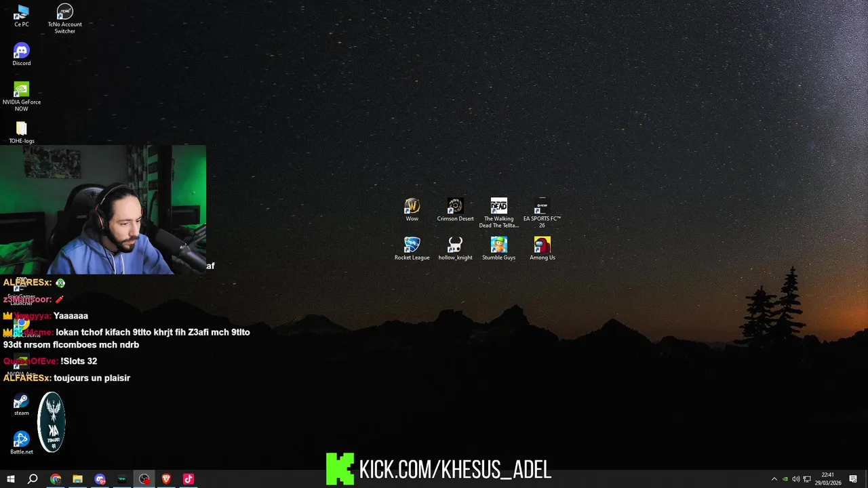This screenshot has height=488, width=868.
Task: Open File Explorer from taskbar
Action: point(78,479)
